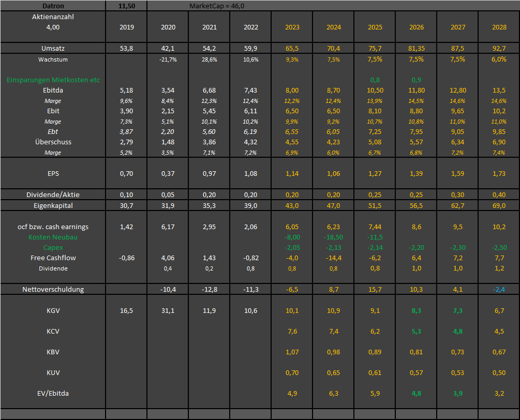Select the "2023" year column header
The height and width of the screenshot is (420, 520).
click(x=292, y=27)
